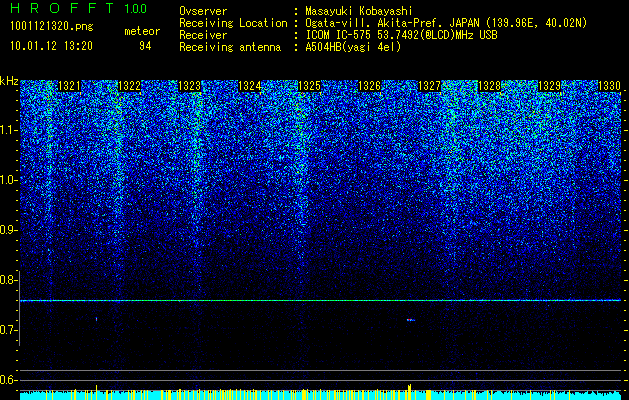Select the file name 1001121320.png
The width and height of the screenshot is (629, 400).
click(52, 27)
